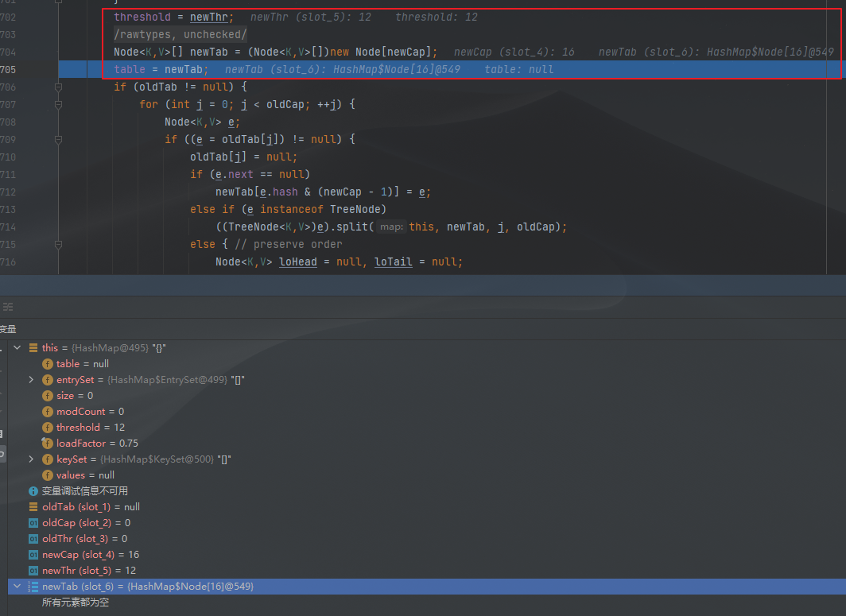The image size is (846, 616).
Task: Select the 'table = null' variable row
Action: click(427, 364)
